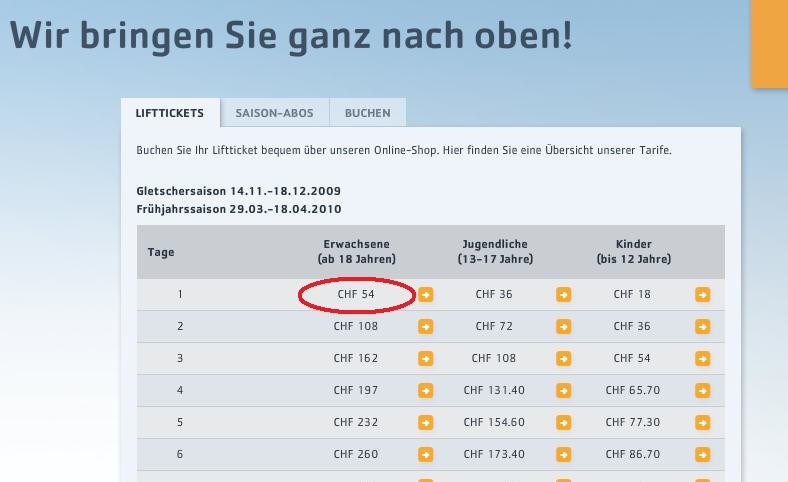This screenshot has height=482, width=788.
Task: Click the arrow next to CHF 173.40
Action: (x=564, y=455)
